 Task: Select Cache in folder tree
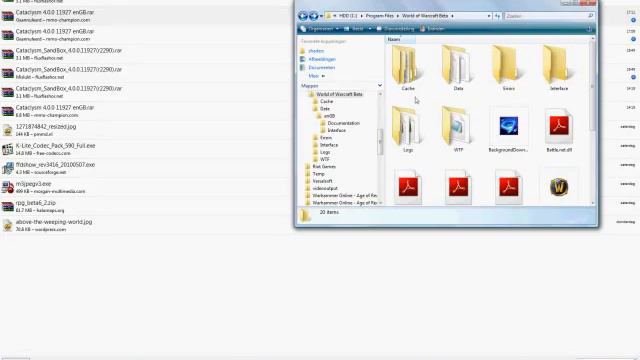tap(327, 101)
